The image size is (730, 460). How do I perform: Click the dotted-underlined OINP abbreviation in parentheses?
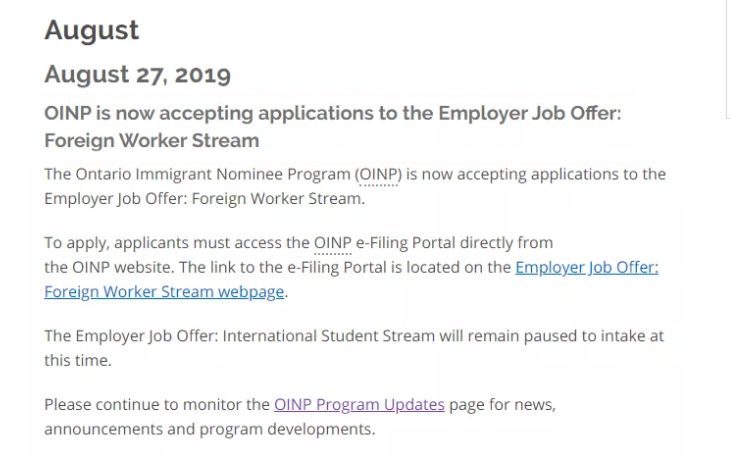[x=379, y=174]
